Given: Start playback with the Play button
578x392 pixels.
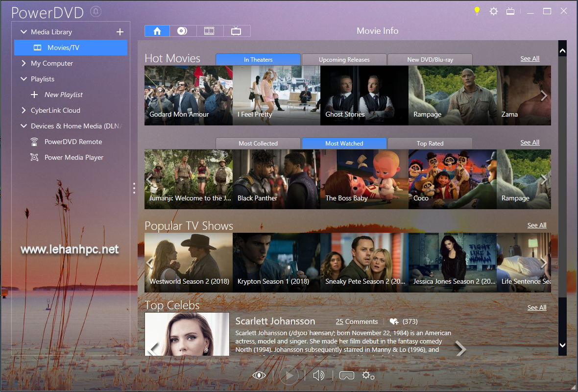Looking at the screenshot, I should (289, 375).
